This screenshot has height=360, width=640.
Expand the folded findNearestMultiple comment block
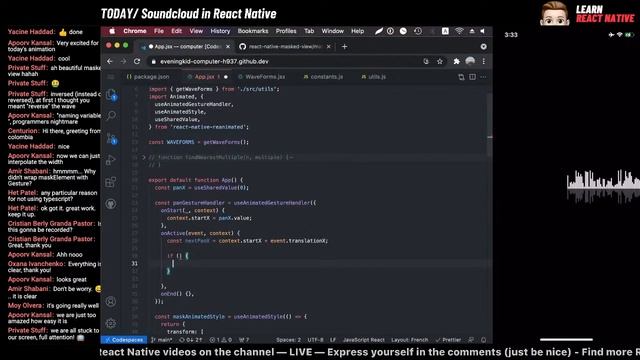click(144, 157)
